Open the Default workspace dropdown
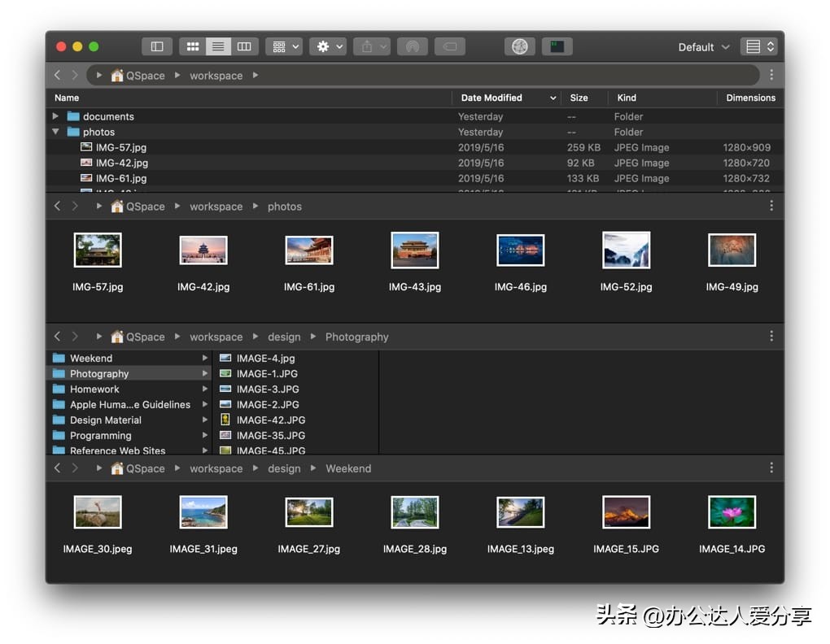Screen dimensions: 830x644 click(703, 47)
